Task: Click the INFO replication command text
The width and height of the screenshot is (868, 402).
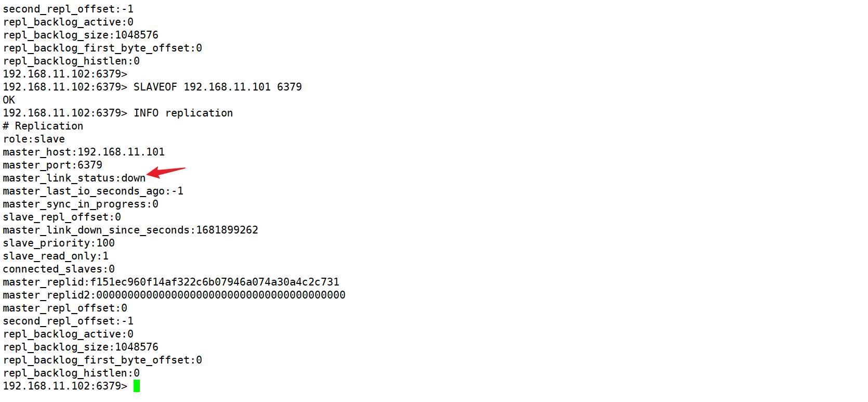Action: pos(183,113)
